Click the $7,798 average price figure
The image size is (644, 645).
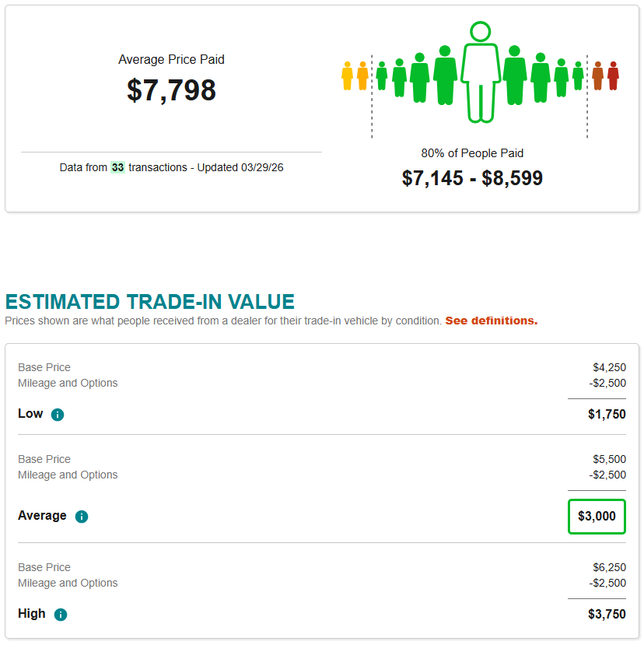coord(171,90)
